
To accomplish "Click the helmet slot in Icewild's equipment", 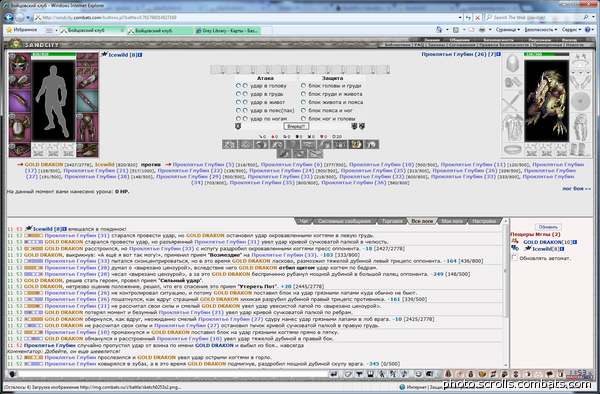I will (20, 63).
